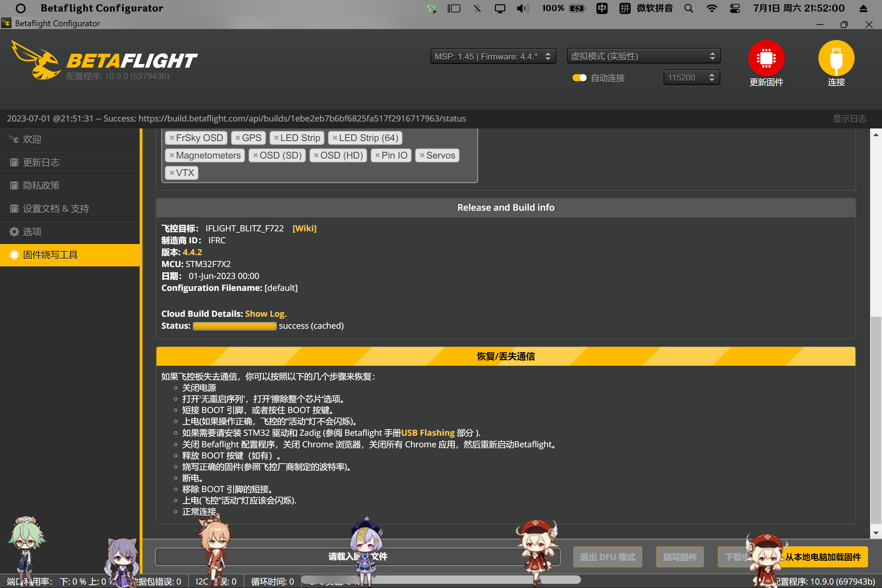The image size is (882, 588).
Task: Remove the LED Strip tag
Action: pyautogui.click(x=276, y=138)
